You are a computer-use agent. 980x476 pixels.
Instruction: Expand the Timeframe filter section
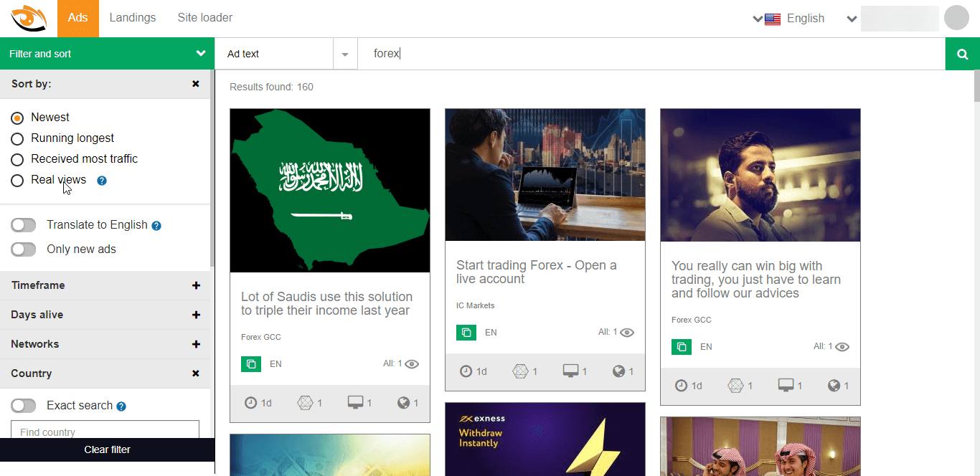[x=196, y=285]
